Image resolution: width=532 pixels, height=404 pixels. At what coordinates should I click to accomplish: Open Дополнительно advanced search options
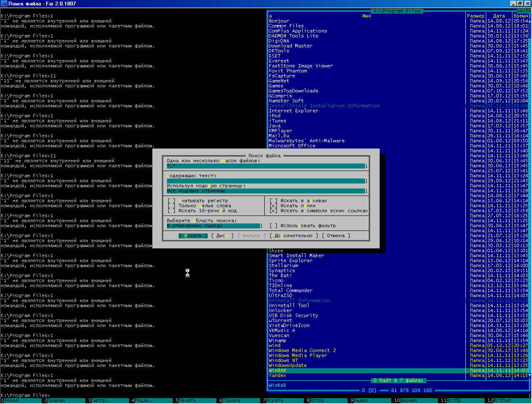click(293, 235)
